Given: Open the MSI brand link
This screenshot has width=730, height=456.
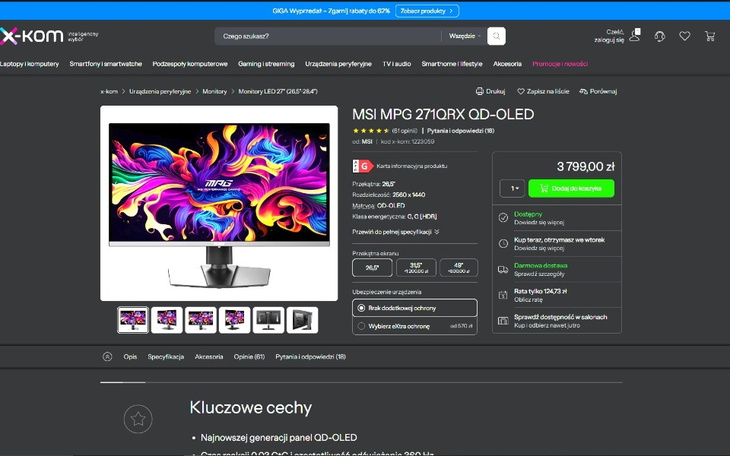Looking at the screenshot, I should (x=367, y=142).
